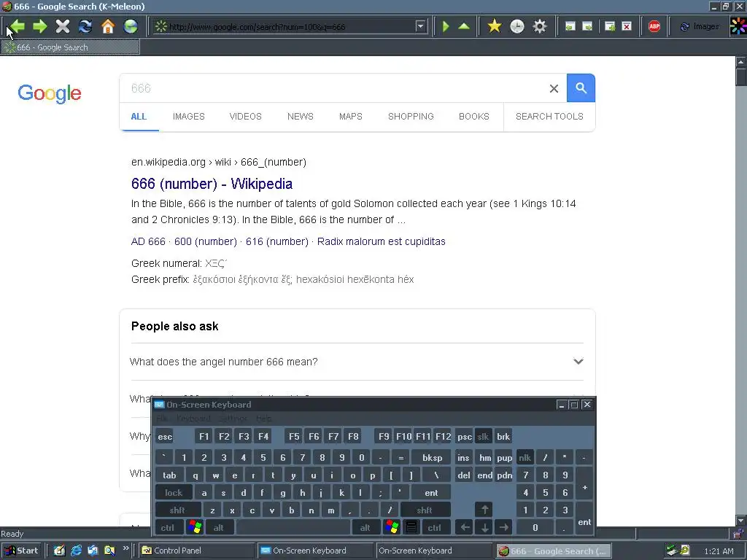Toggle the lock (caps lock) key
The height and width of the screenshot is (560, 747).
pos(174,493)
